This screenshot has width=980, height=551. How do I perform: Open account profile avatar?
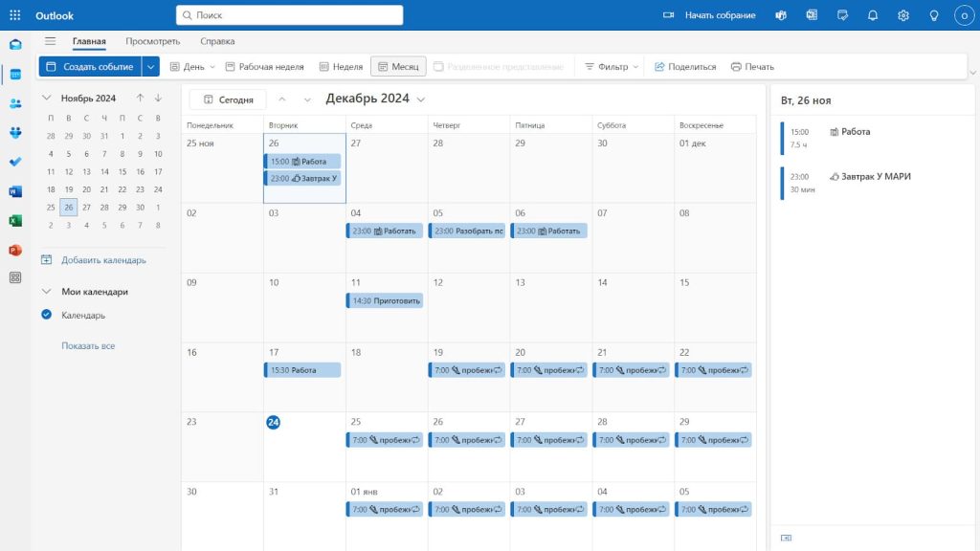[965, 15]
